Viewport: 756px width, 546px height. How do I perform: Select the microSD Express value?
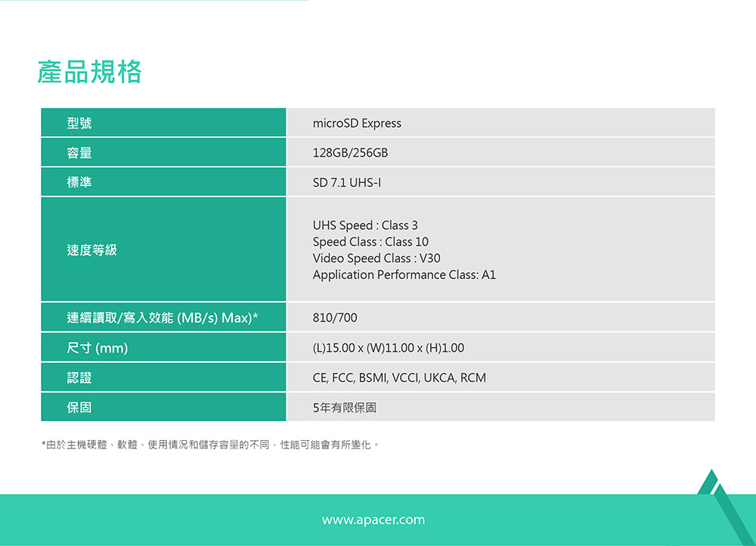357,123
